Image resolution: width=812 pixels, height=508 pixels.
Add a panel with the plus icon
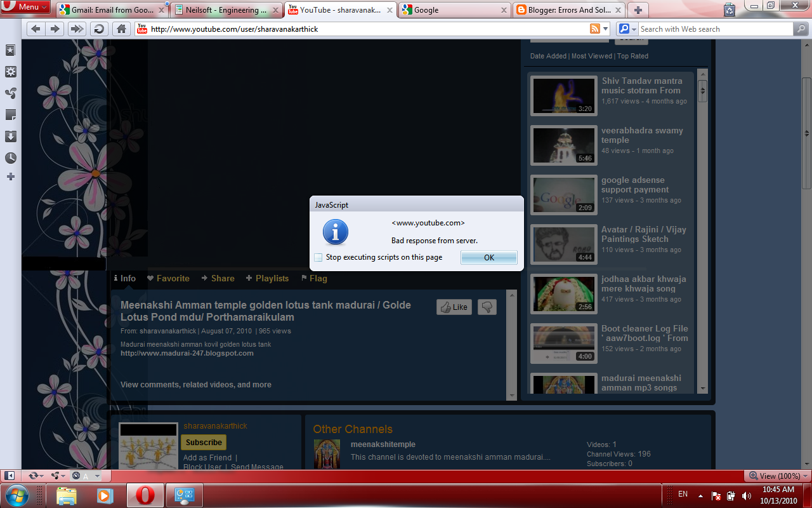click(11, 177)
